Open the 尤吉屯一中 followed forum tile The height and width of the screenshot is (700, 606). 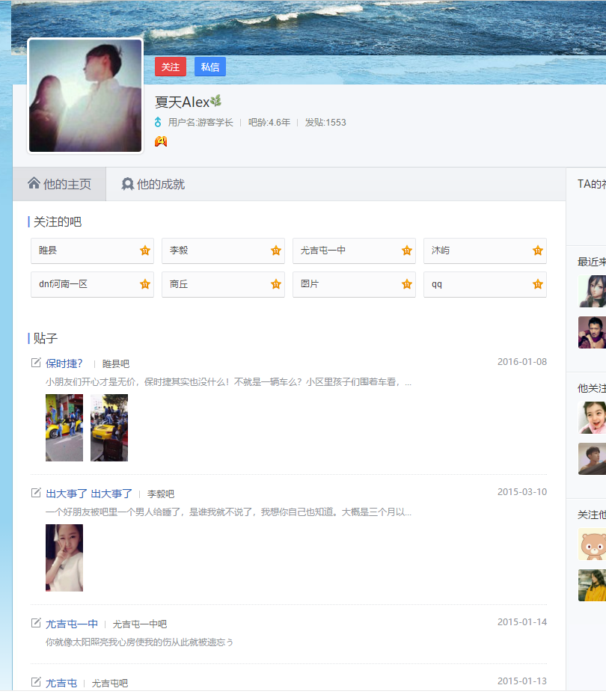point(354,251)
